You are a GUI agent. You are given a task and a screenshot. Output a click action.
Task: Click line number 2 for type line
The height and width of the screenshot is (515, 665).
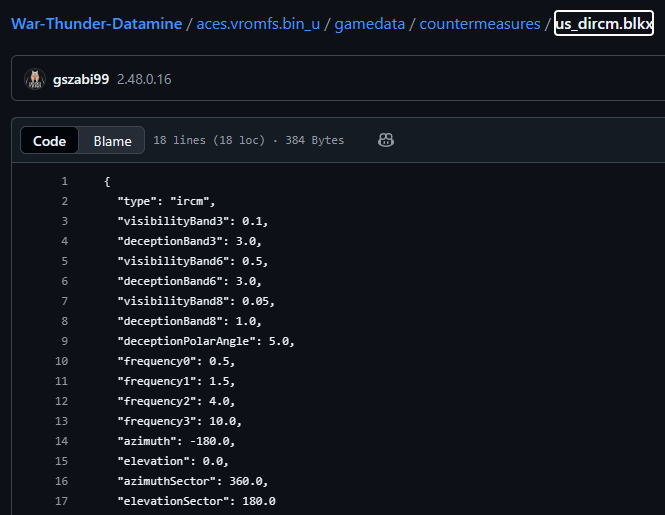64,201
